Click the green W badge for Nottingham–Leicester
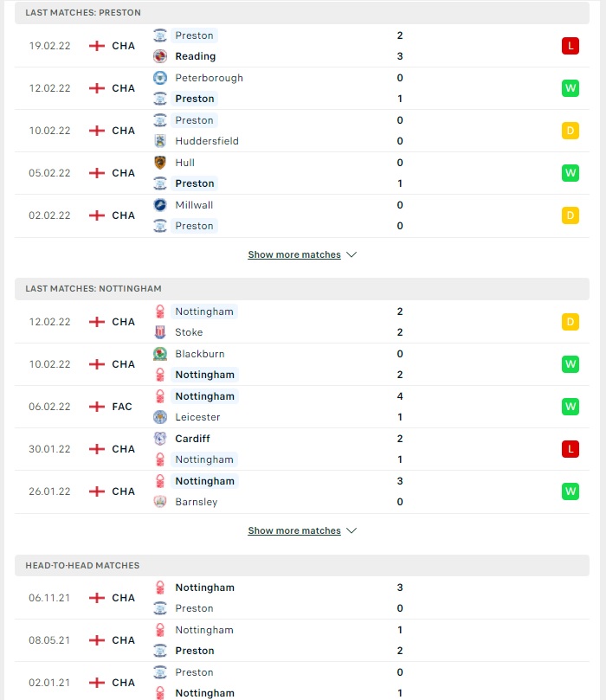The height and width of the screenshot is (700, 606). [571, 407]
